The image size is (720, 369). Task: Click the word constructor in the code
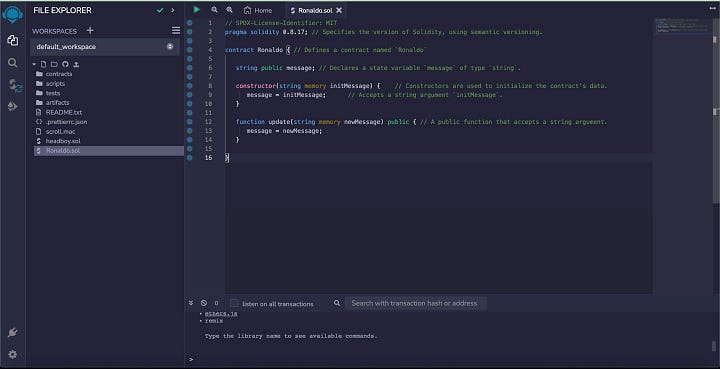click(x=256, y=86)
